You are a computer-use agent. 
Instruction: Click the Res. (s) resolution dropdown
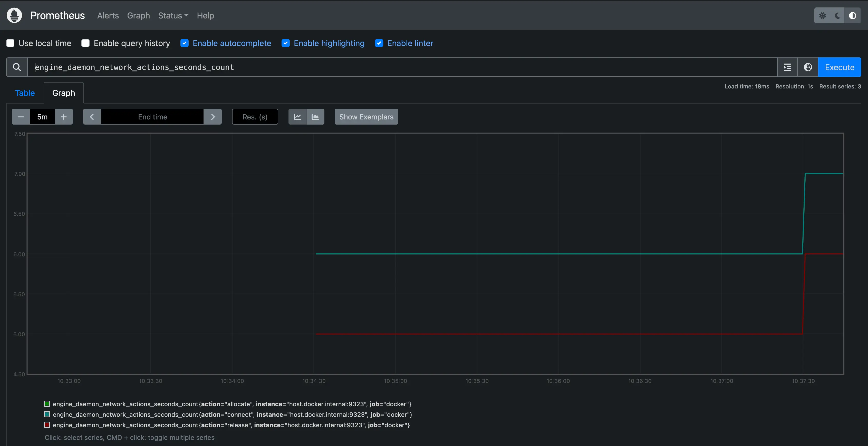[255, 117]
